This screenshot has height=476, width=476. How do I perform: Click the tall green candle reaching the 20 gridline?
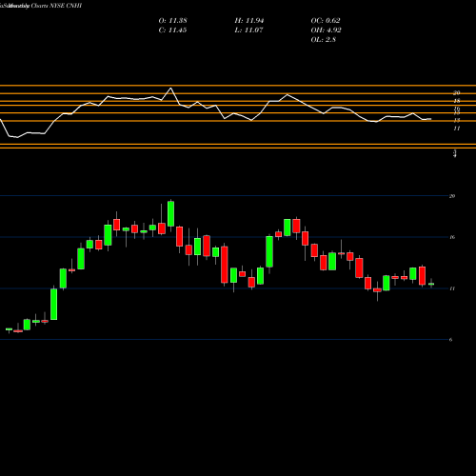[x=170, y=213]
